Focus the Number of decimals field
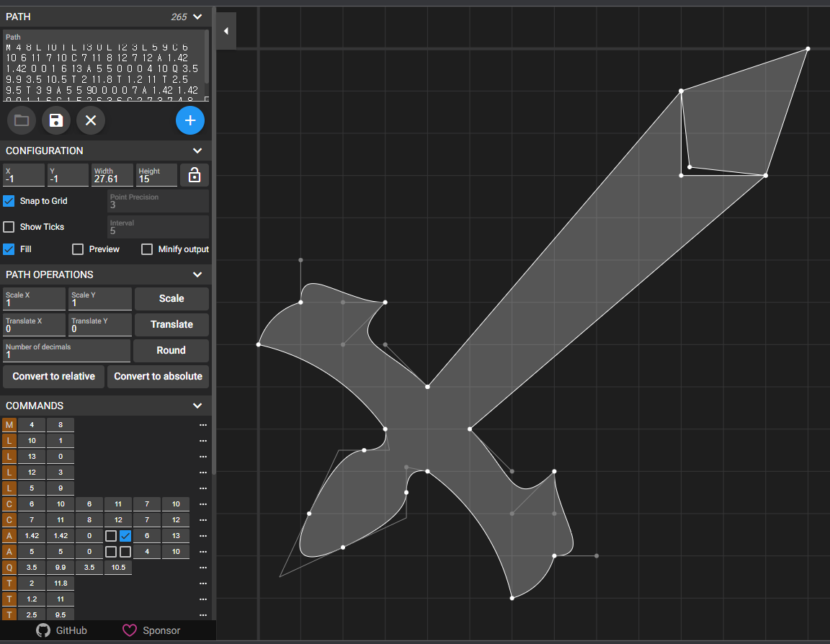Screen dimensions: 830x644 67,351
